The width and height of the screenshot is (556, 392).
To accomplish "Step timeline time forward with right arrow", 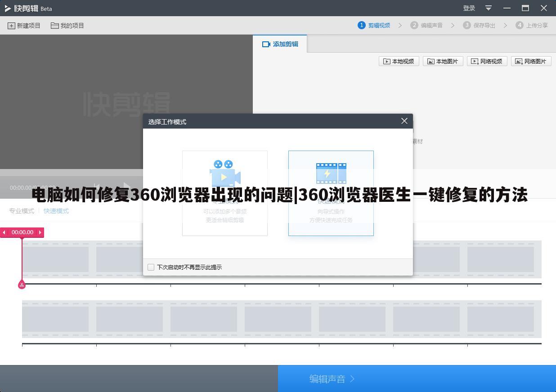I will click(x=40, y=232).
